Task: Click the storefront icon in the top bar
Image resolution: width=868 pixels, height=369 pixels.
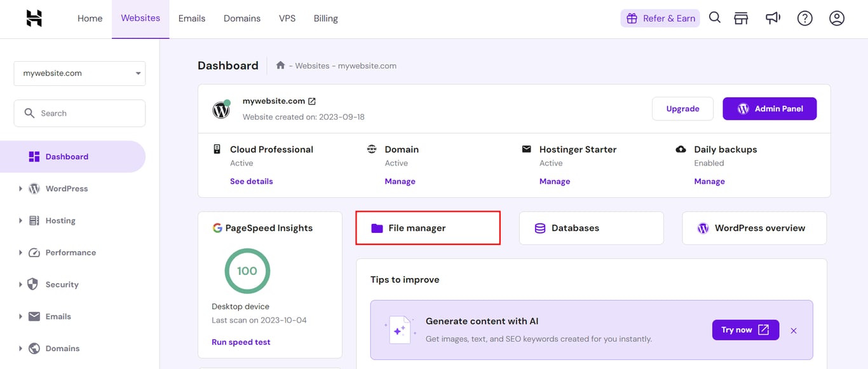Action: [741, 18]
